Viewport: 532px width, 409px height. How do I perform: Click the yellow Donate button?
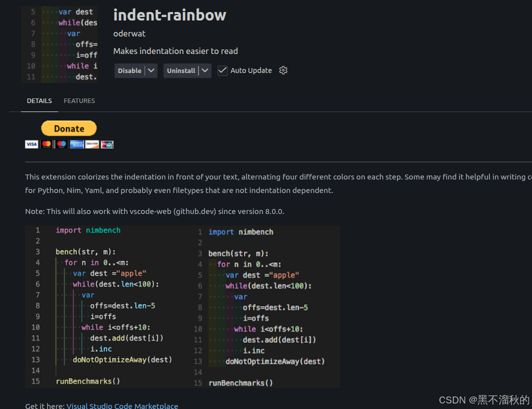tap(69, 128)
